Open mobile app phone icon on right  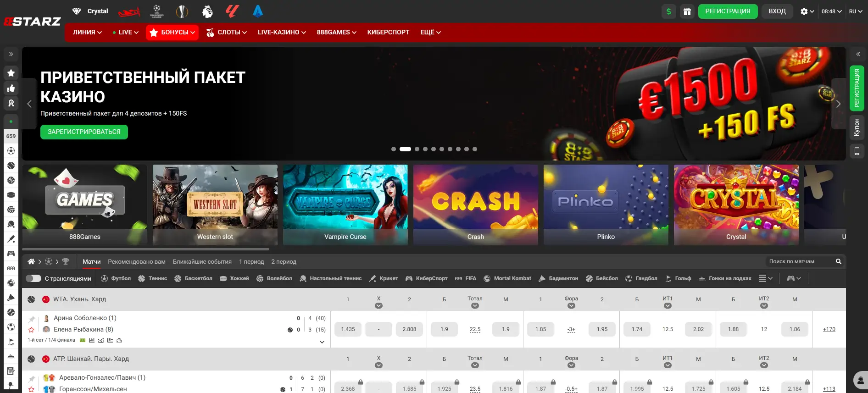point(857,151)
